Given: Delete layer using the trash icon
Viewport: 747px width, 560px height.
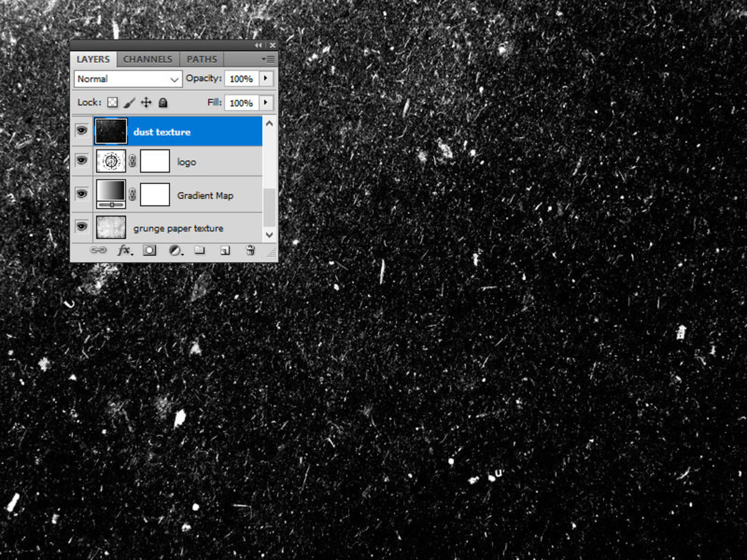Looking at the screenshot, I should tap(249, 250).
